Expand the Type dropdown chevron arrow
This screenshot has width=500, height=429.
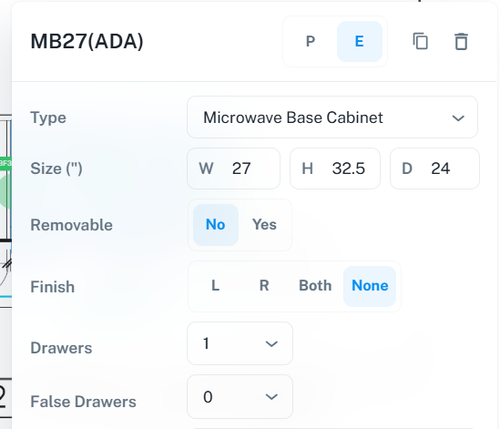458,118
